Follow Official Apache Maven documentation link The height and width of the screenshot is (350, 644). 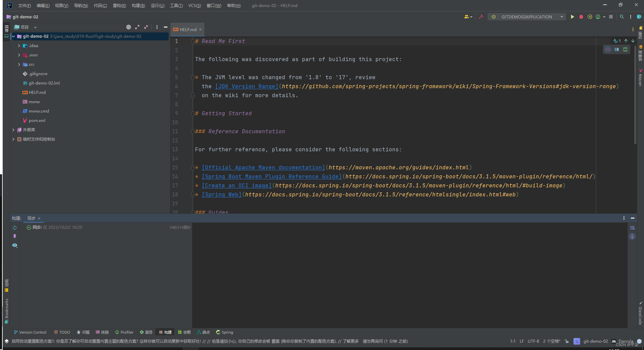[263, 168]
